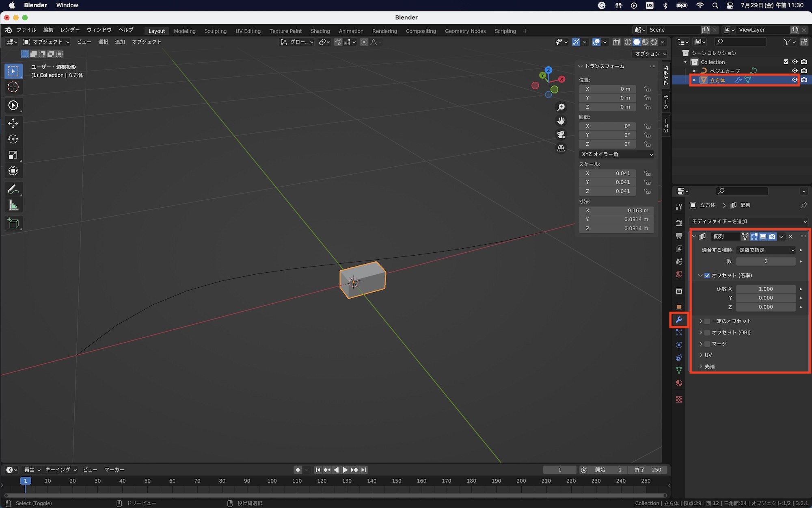Screen dimensions: 812x508
Task: Select the Measure tool
Action: coord(13,205)
